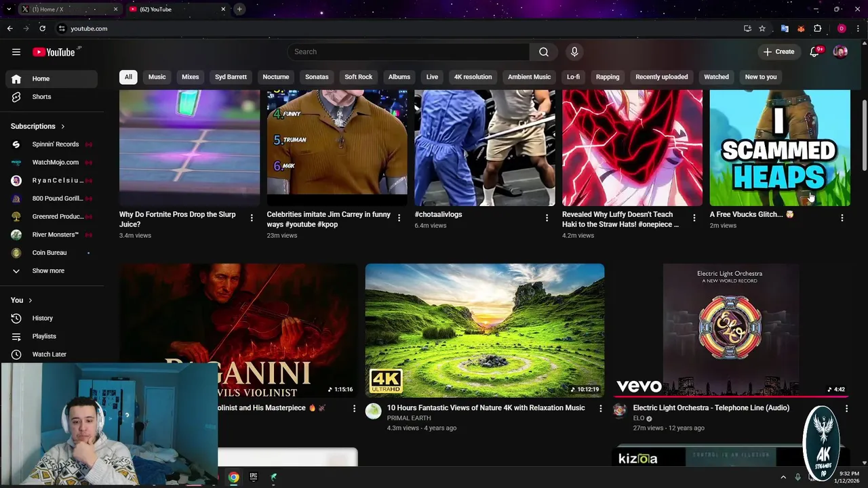868x488 pixels.
Task: Open Chrome three-dot menu
Action: 858,28
